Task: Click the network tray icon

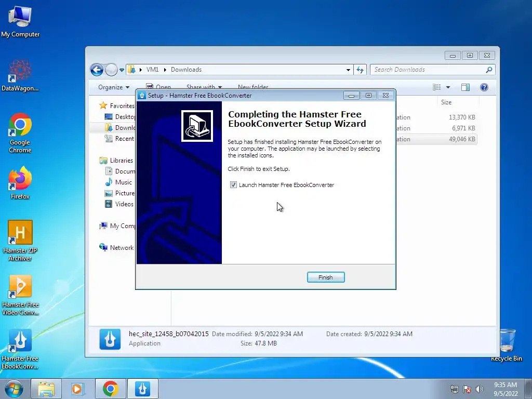Action: [x=454, y=389]
